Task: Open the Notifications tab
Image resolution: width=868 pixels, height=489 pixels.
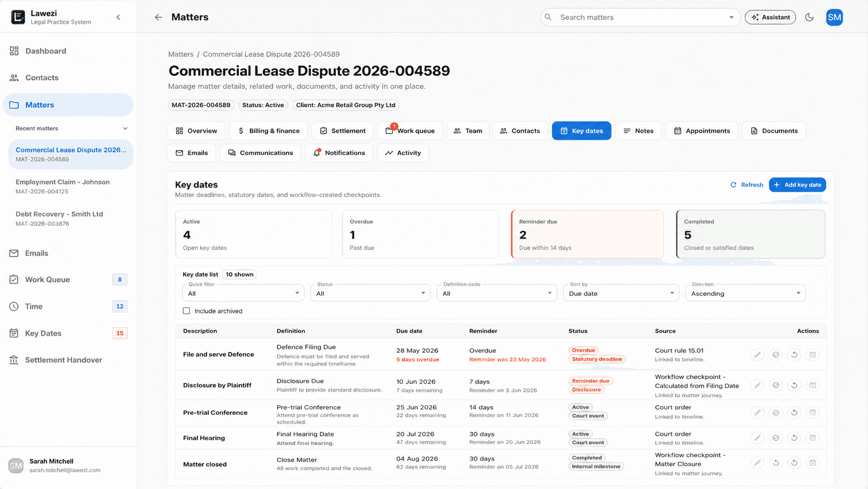Action: (x=339, y=153)
